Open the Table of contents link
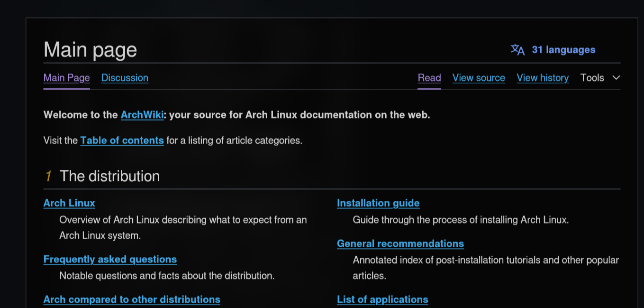The width and height of the screenshot is (644, 308). pyautogui.click(x=122, y=140)
